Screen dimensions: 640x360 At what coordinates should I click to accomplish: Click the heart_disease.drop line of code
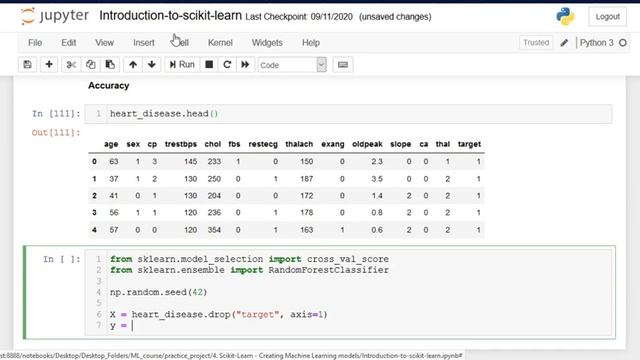click(x=218, y=315)
